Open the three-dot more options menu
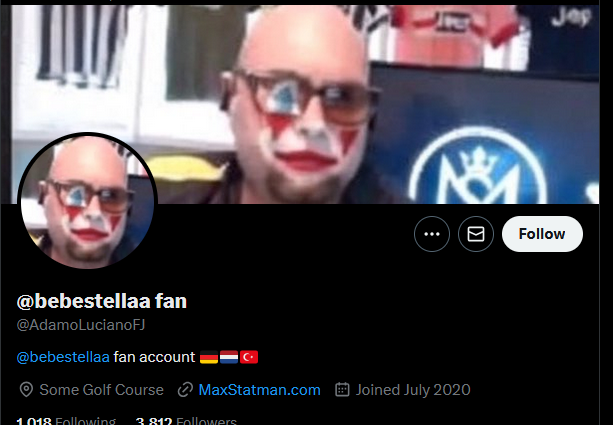Screen dimensions: 613x425 tap(432, 234)
